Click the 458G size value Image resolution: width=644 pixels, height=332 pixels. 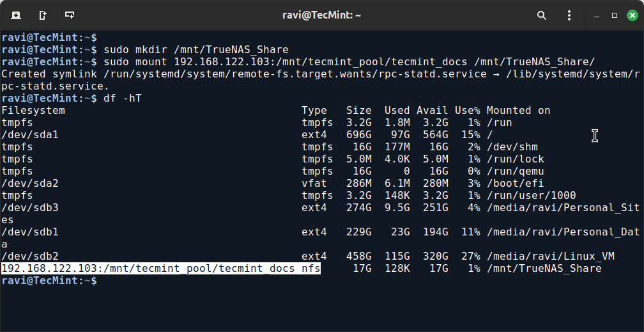(x=359, y=257)
